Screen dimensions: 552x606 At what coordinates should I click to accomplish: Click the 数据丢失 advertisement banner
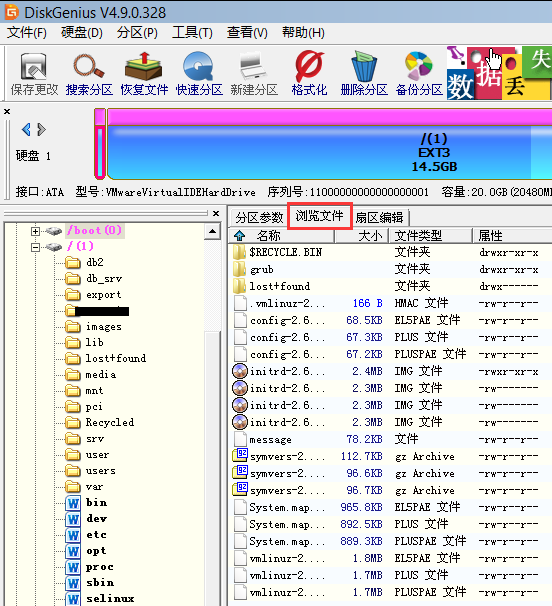coord(499,73)
